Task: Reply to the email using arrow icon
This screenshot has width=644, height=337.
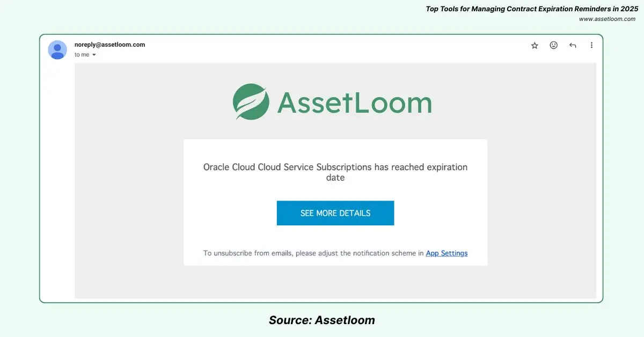Action: click(573, 46)
